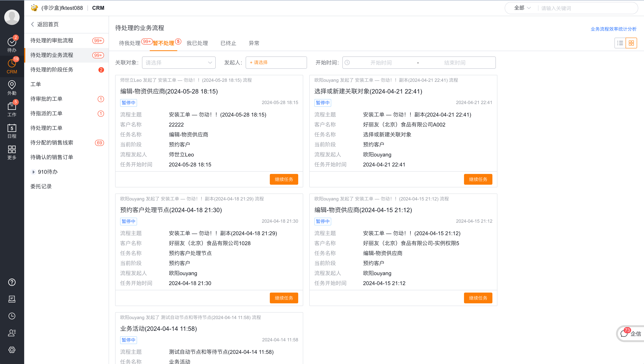
Task: Open the 待办 todo sidebar icon
Action: coord(12,45)
